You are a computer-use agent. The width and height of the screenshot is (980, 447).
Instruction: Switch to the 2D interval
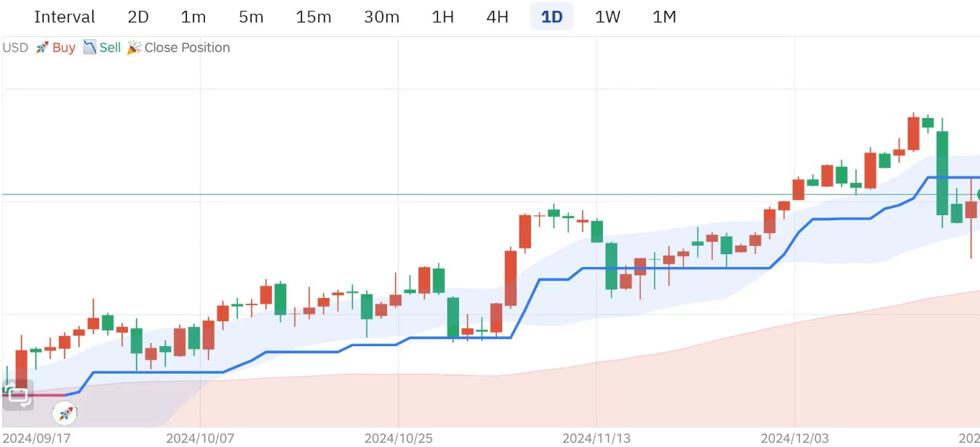tap(137, 17)
